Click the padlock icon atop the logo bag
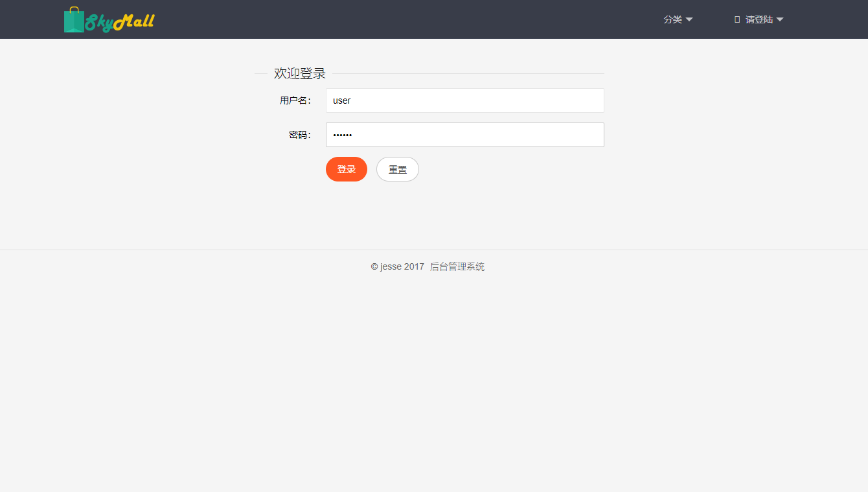The image size is (868, 492). [x=76, y=9]
